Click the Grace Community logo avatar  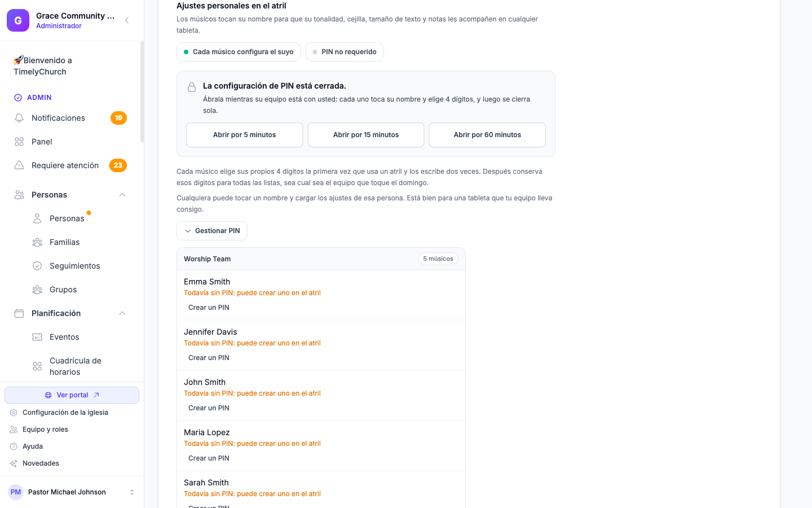(18, 20)
